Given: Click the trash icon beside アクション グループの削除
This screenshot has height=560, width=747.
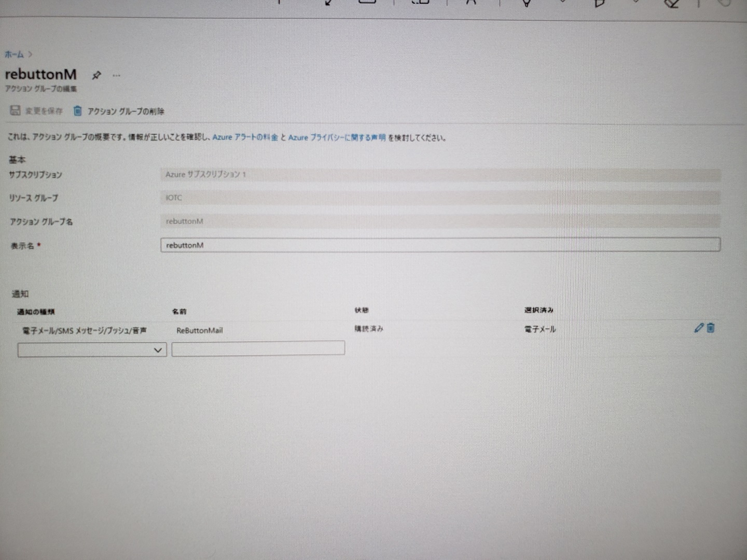Looking at the screenshot, I should (77, 110).
